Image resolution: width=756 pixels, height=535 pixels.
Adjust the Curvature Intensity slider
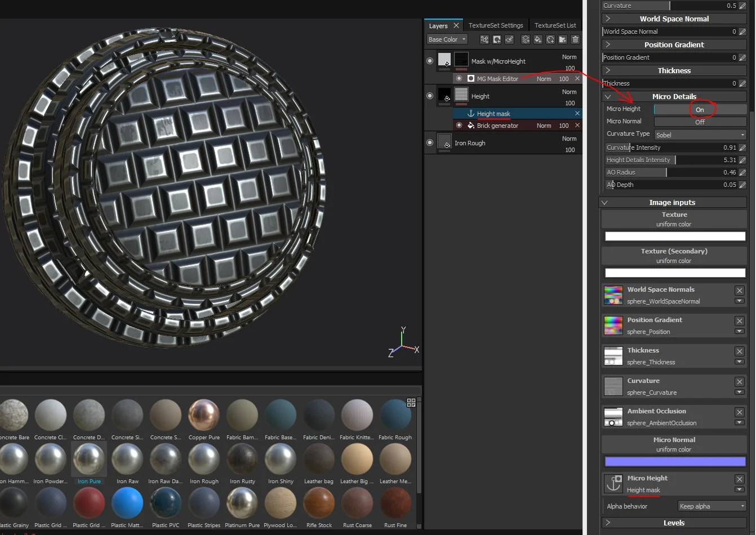point(671,148)
